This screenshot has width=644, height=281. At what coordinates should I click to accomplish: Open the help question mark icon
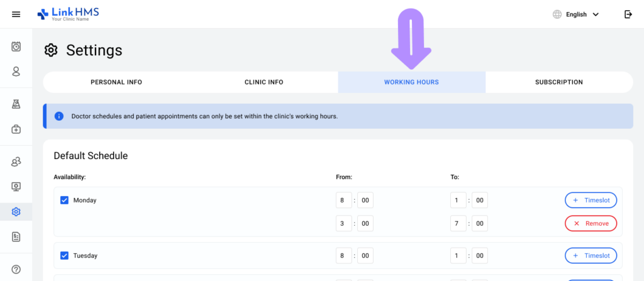pyautogui.click(x=16, y=270)
